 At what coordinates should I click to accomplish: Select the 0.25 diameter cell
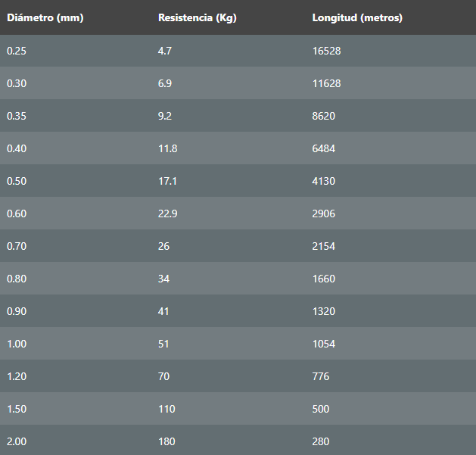coord(16,51)
